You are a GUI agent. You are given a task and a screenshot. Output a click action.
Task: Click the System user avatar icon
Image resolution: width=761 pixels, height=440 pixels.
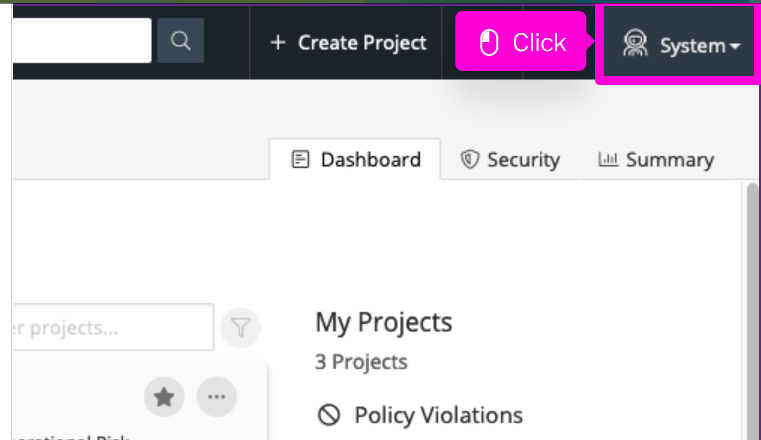(635, 44)
